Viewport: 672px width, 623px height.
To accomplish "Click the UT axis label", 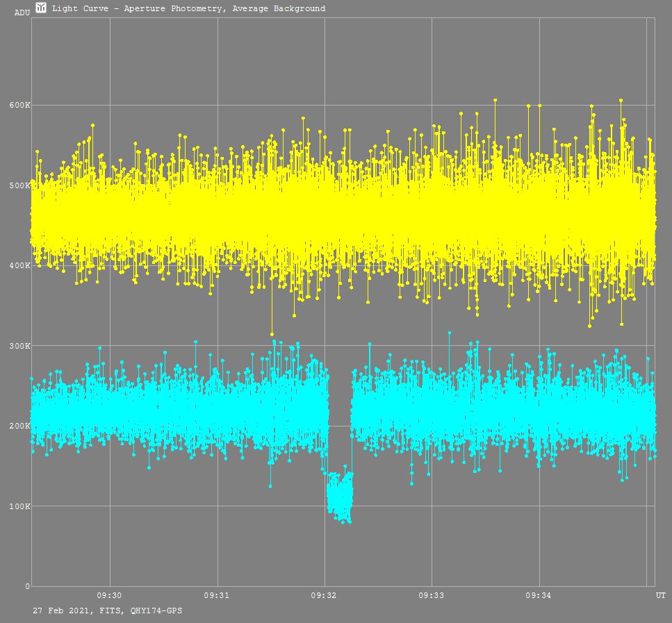I will tap(660, 595).
